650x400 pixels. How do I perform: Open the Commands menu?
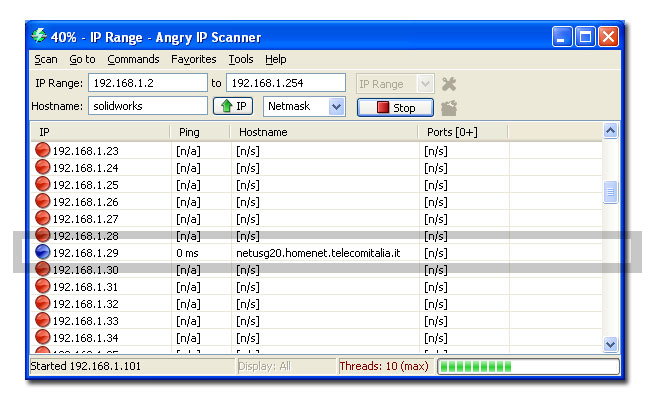[133, 59]
